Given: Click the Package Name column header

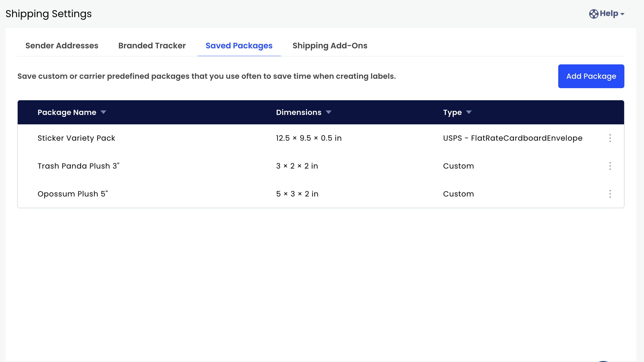Looking at the screenshot, I should point(67,112).
